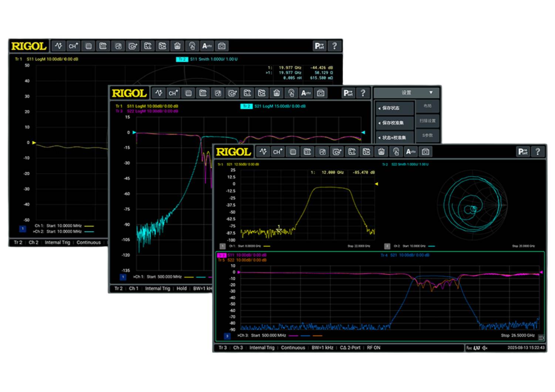The width and height of the screenshot is (555, 392).
Task: Click the touch gesture icon in front toolbar
Action: [x=396, y=152]
